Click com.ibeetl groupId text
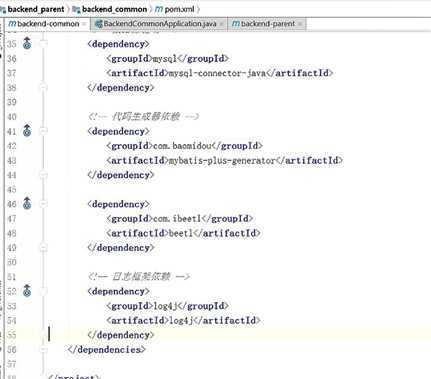Screen dimensions: 431x379 [x=177, y=219]
